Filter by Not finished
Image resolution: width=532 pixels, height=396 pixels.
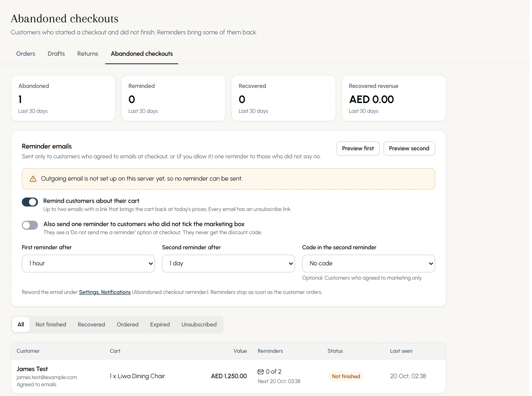click(51, 325)
